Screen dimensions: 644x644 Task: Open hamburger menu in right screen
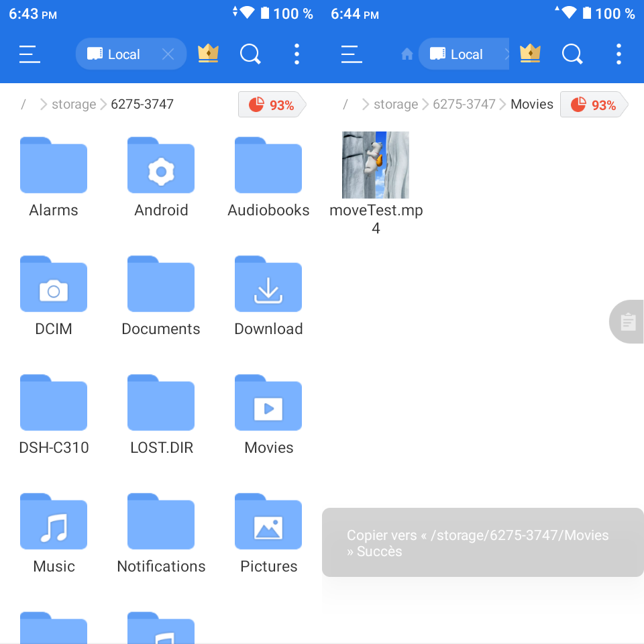coord(352,54)
